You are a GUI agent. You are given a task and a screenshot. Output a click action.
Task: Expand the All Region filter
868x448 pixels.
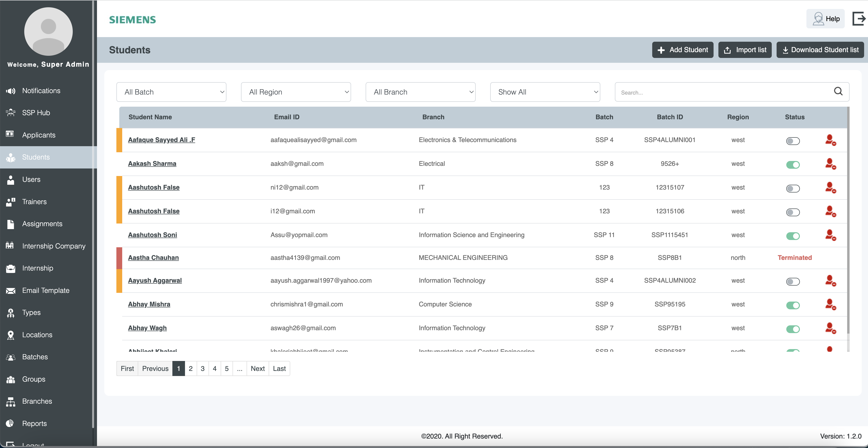coord(296,92)
